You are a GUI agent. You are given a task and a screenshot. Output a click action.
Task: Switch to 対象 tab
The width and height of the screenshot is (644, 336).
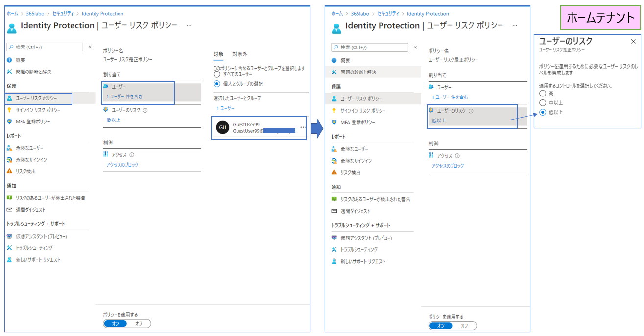(x=218, y=54)
